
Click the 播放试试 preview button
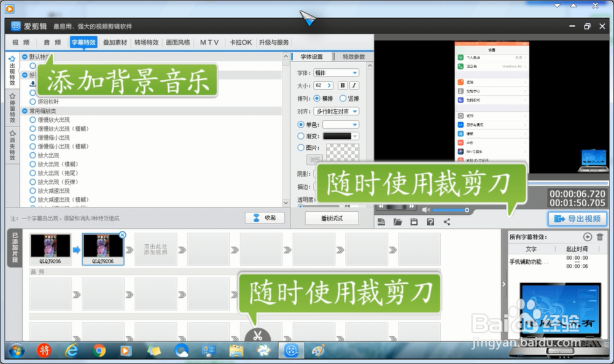(x=332, y=219)
